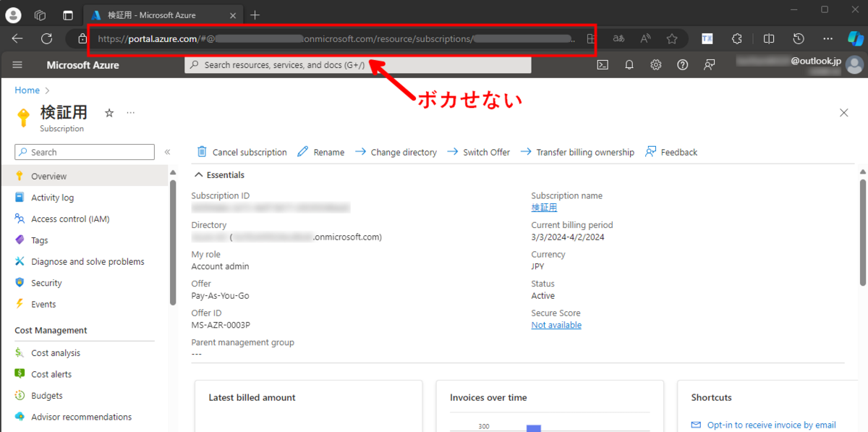Open the tab actions menu icon
Image resolution: width=868 pixels, height=432 pixels.
[67, 14]
